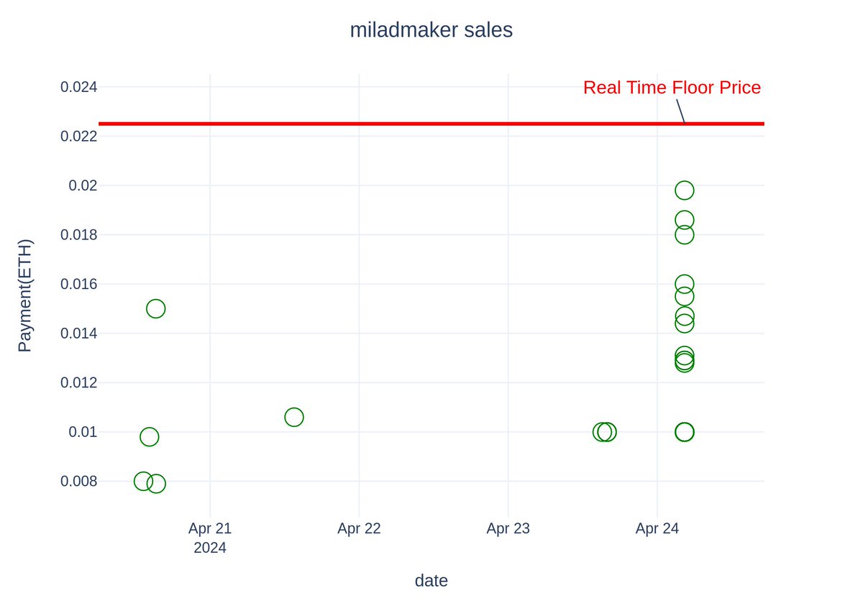The image size is (863, 616).
Task: Click the Payment(ETH) y-axis title
Action: pyautogui.click(x=25, y=295)
